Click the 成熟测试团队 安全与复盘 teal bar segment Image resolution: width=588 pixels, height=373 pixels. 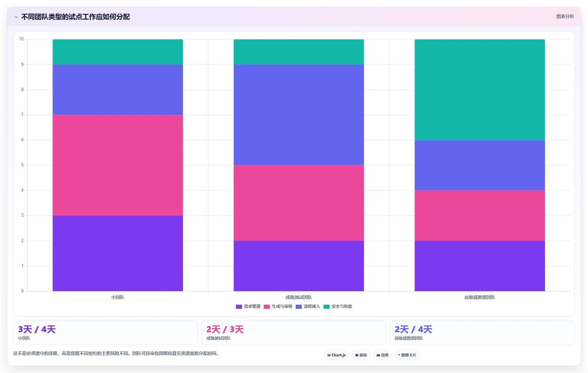pos(299,52)
